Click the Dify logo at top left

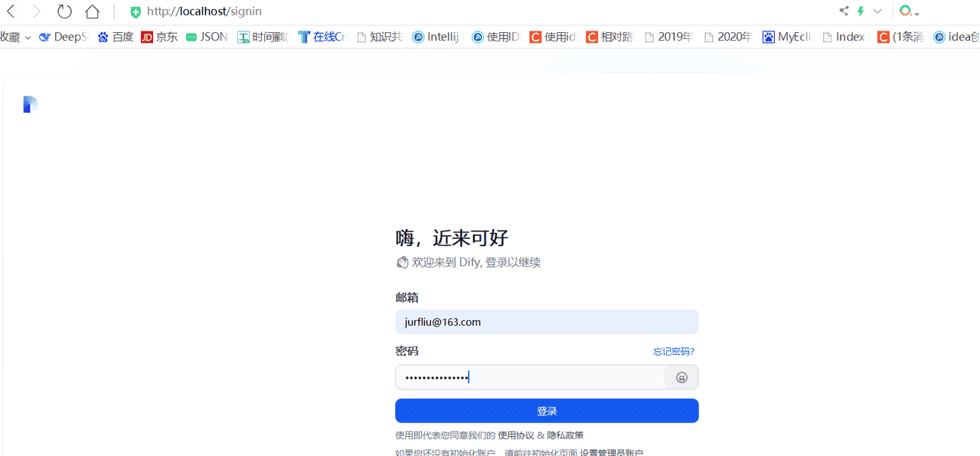(x=30, y=105)
